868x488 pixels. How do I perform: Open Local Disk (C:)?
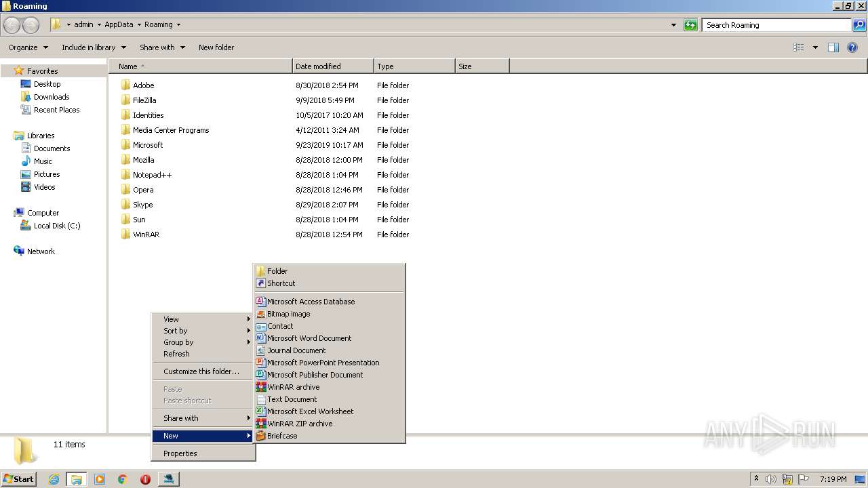tap(57, 226)
